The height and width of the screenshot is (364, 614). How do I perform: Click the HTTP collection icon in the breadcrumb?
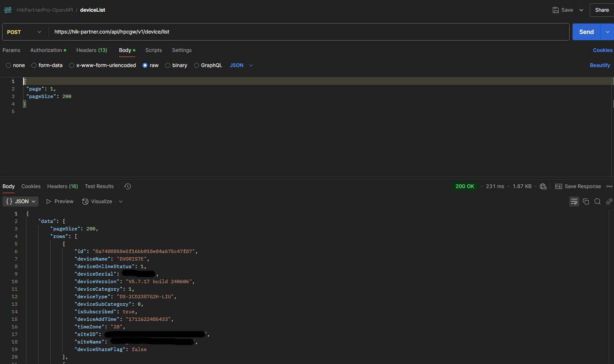point(8,10)
